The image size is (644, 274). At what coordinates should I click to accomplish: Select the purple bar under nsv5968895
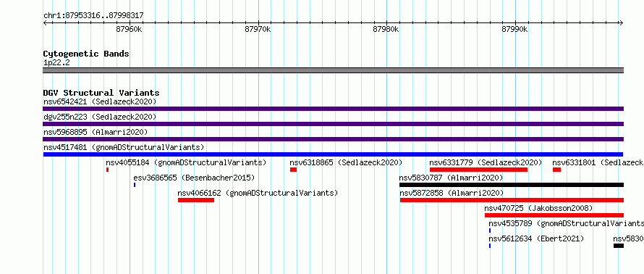click(334, 139)
